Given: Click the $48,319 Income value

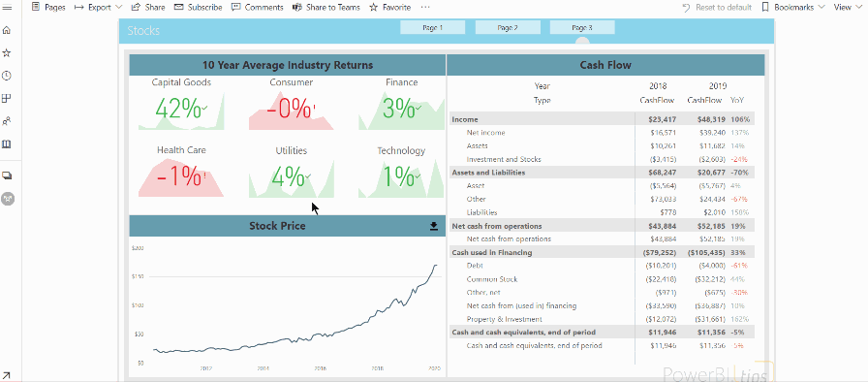Looking at the screenshot, I should tap(711, 119).
